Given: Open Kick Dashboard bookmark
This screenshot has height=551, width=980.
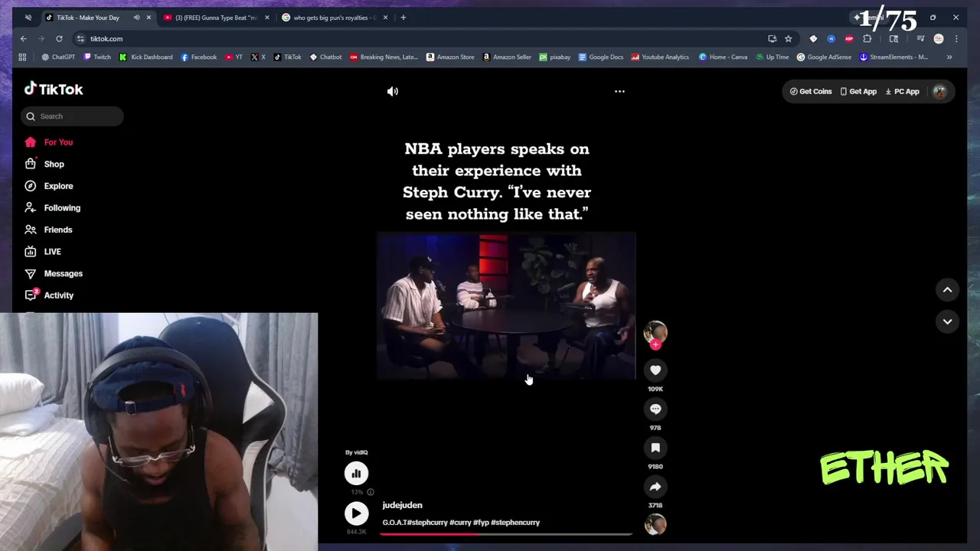Looking at the screenshot, I should pyautogui.click(x=145, y=57).
